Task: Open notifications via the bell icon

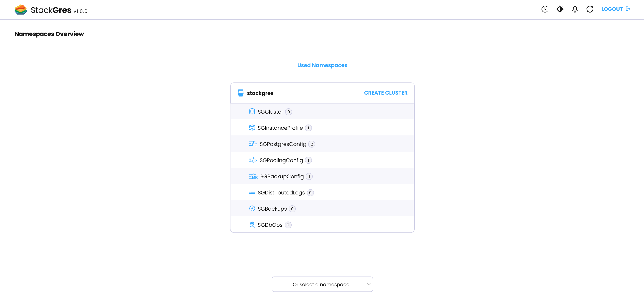Action: point(575,9)
